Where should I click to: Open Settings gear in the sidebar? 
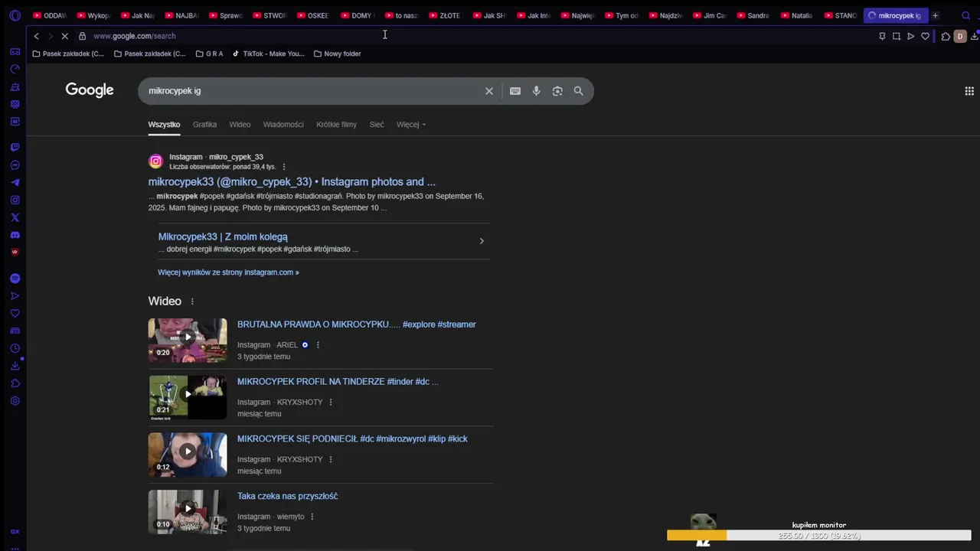(15, 401)
